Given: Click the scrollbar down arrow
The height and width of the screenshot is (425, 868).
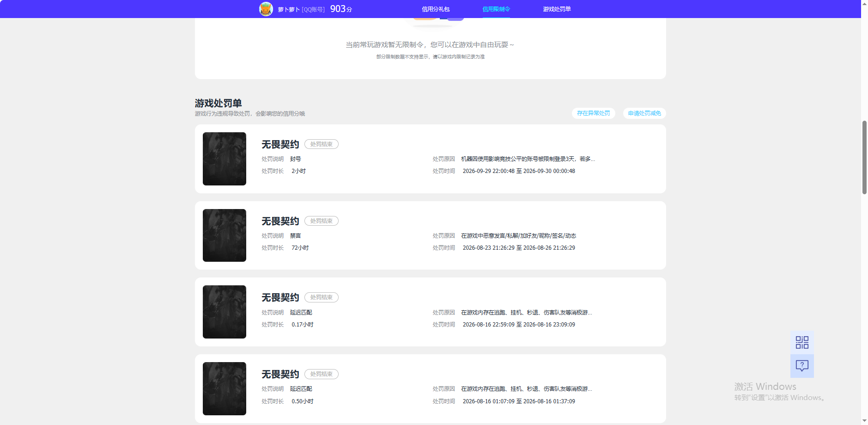Looking at the screenshot, I should [x=864, y=421].
